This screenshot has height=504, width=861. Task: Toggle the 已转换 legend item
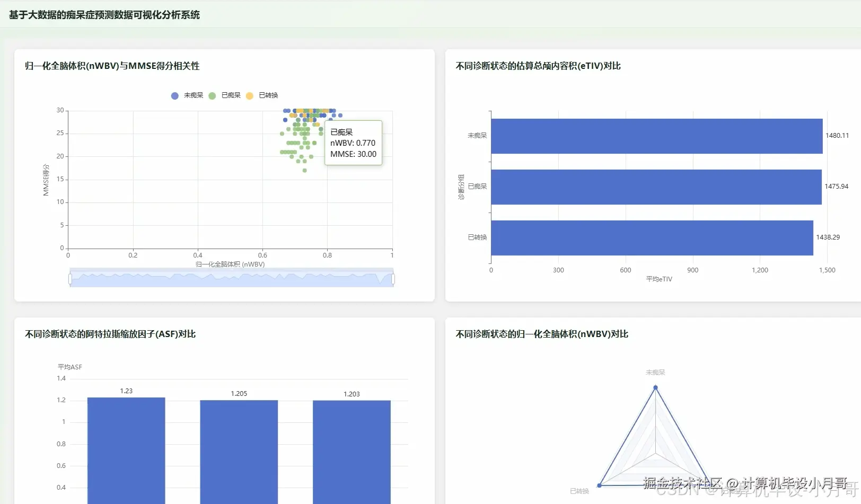pos(262,95)
